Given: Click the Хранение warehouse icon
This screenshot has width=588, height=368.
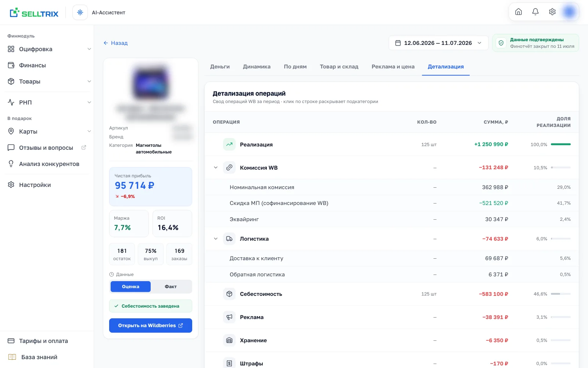Looking at the screenshot, I should click(x=229, y=340).
